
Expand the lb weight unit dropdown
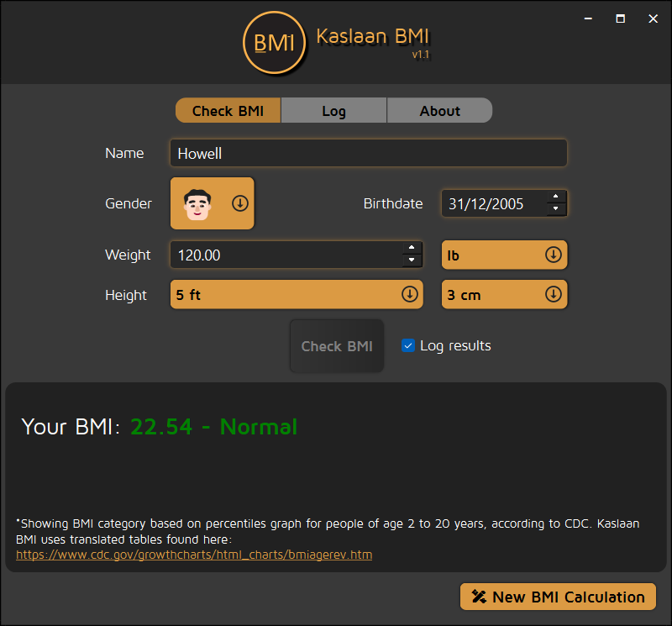tap(505, 255)
